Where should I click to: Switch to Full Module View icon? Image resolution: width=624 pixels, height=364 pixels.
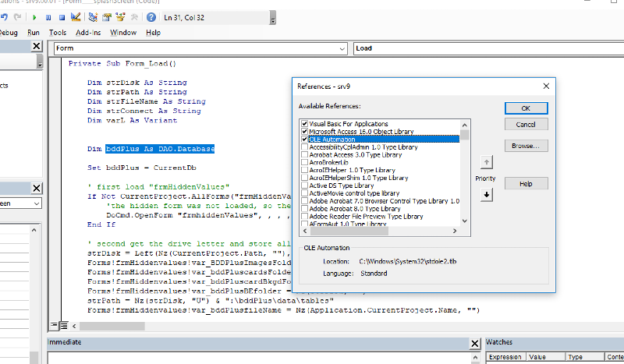pos(64,326)
